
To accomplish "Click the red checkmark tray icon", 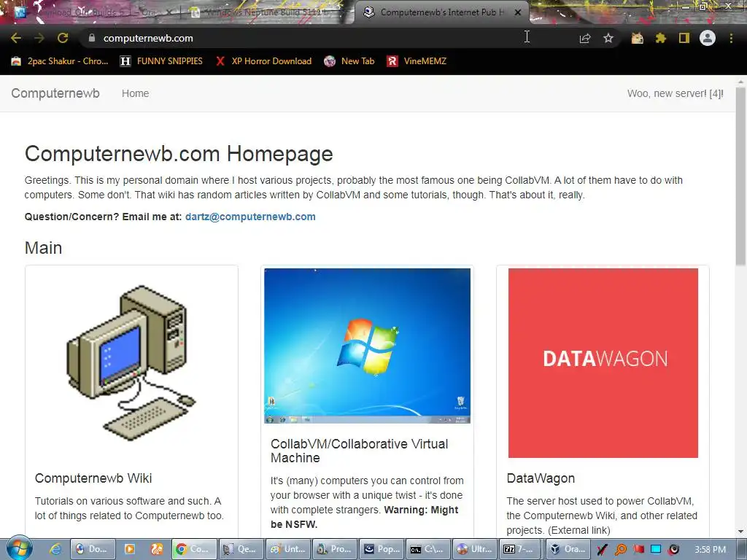I will [x=602, y=550].
